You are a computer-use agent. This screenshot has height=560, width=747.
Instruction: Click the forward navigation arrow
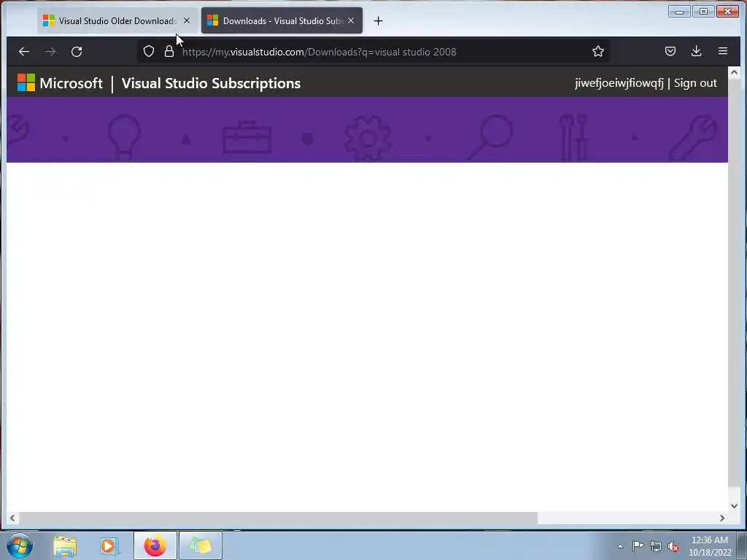point(50,52)
